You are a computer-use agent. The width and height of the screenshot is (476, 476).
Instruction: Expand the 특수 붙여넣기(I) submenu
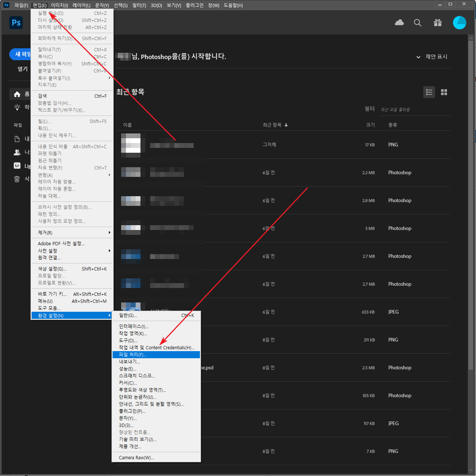[x=72, y=78]
